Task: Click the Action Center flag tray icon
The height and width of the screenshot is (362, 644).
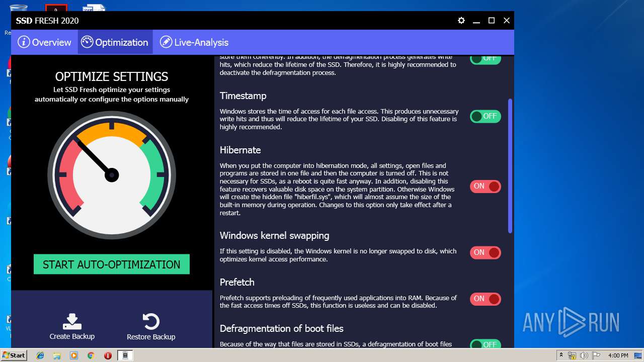Action: click(596, 355)
